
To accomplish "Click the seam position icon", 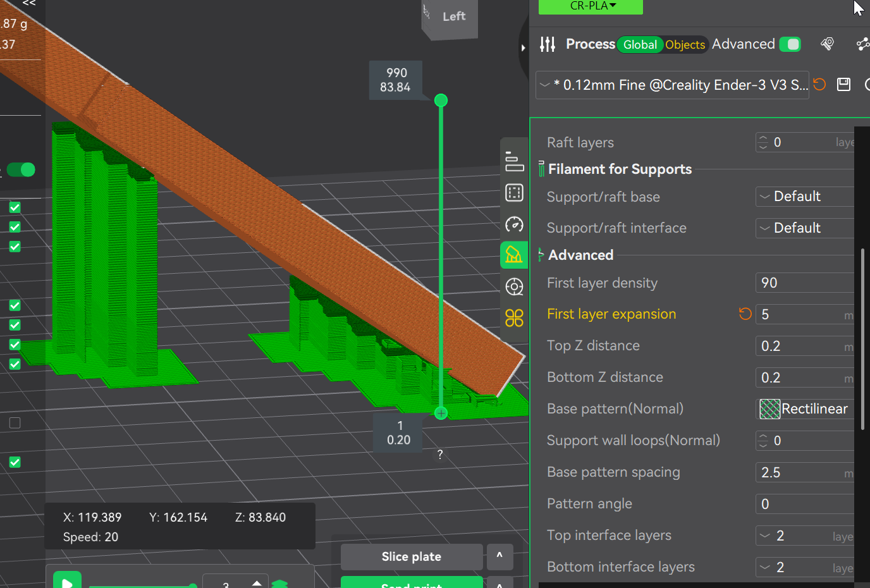I will 515,286.
